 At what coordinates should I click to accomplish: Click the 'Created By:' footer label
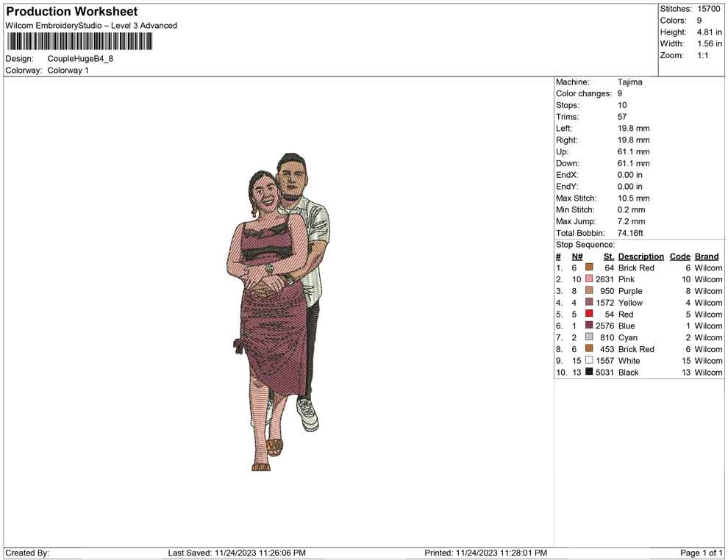[x=27, y=553]
